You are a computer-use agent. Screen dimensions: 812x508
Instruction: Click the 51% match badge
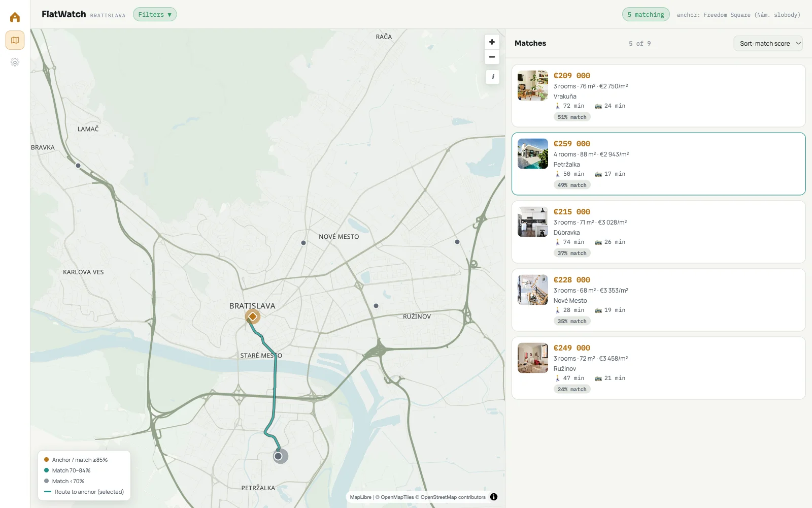(x=572, y=117)
